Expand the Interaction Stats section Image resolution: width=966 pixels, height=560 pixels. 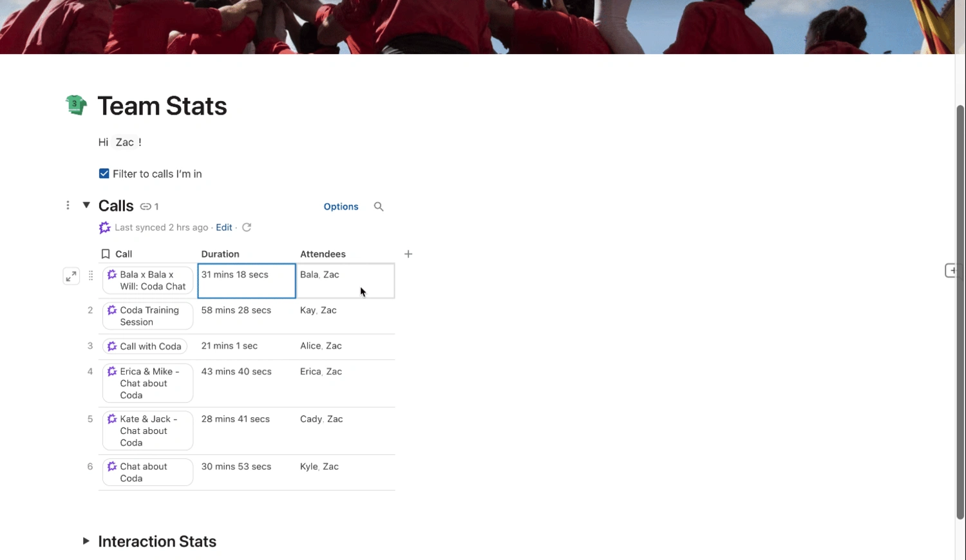point(86,541)
